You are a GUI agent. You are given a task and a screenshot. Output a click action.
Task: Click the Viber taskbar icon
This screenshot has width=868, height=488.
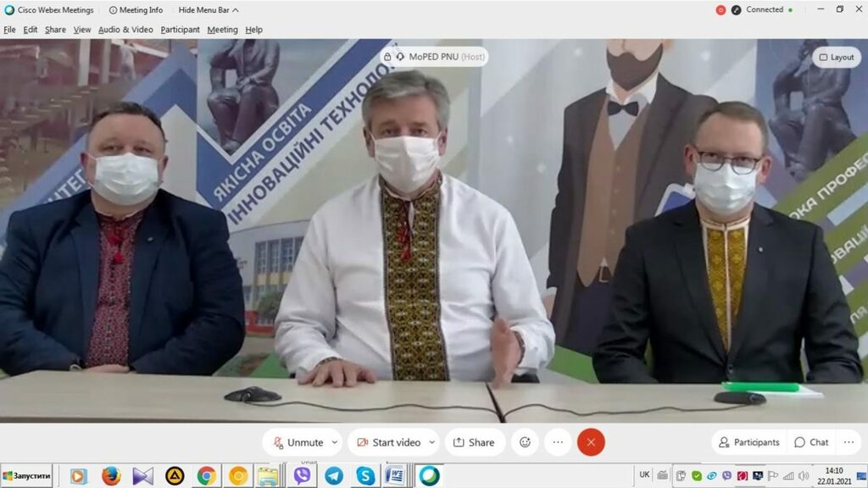[x=302, y=476]
